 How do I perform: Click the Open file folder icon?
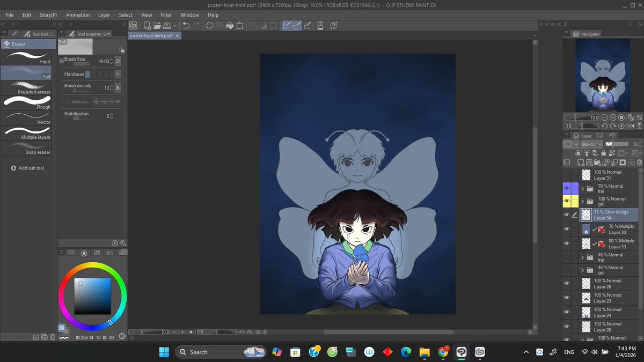coord(157,25)
